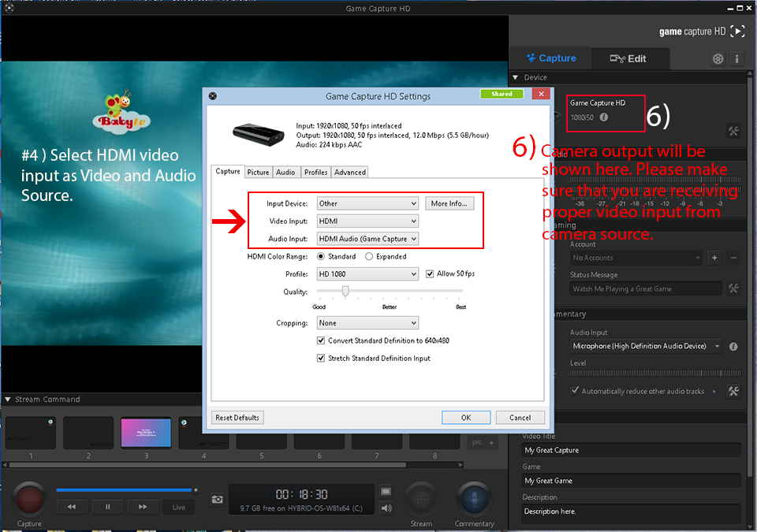Start recording with the red Capture button
Image resolution: width=757 pixels, height=532 pixels.
pyautogui.click(x=29, y=500)
